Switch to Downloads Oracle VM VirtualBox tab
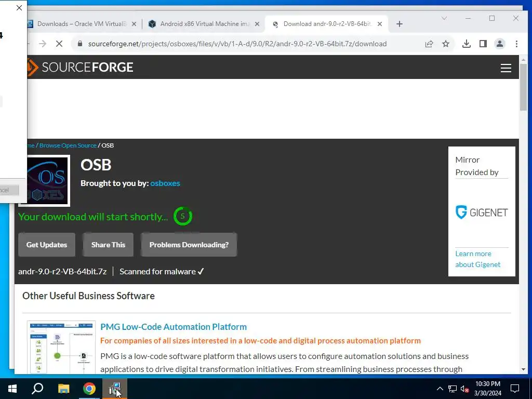Viewport: 532px width, 399px height. pos(82,24)
